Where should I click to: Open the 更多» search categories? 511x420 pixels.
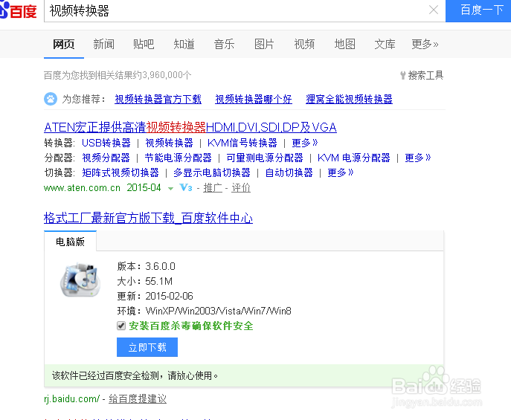pos(425,44)
